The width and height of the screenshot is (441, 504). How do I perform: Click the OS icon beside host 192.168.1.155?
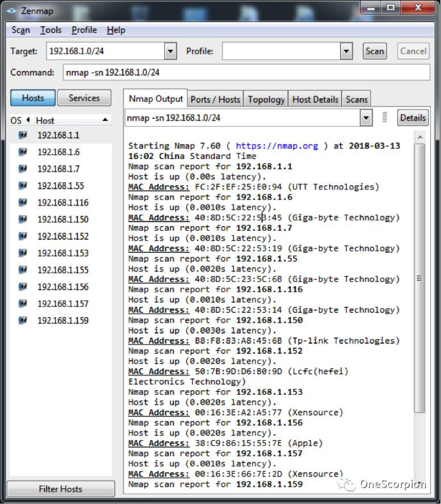coord(23,270)
